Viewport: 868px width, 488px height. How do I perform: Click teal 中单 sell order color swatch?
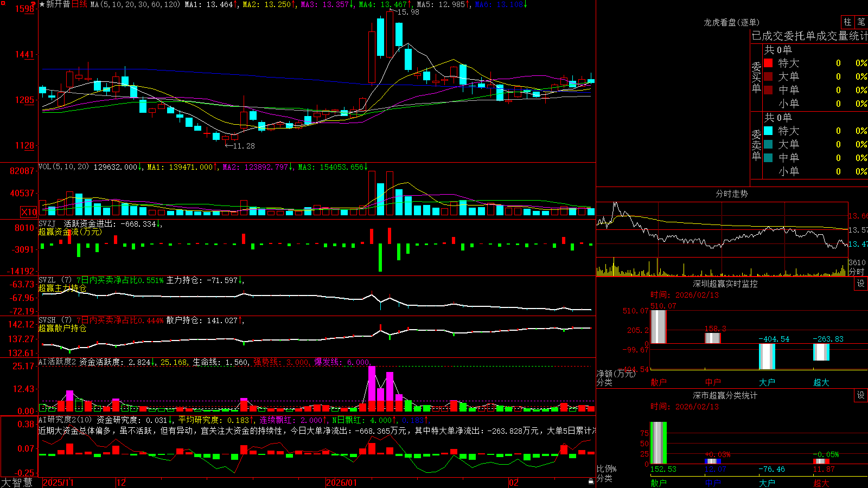pos(768,158)
